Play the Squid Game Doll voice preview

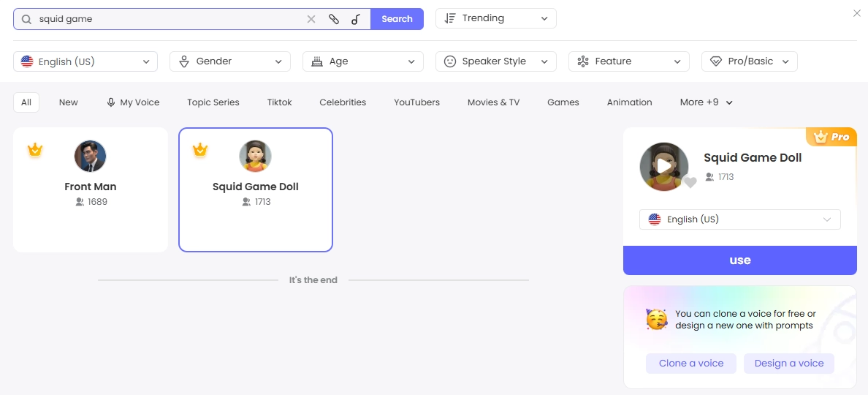pyautogui.click(x=663, y=166)
